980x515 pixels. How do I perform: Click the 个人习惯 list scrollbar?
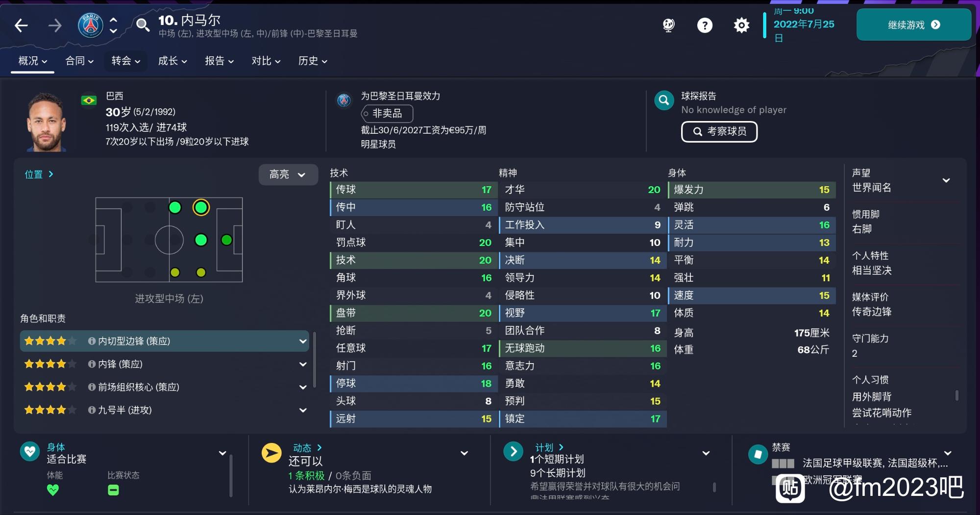tap(957, 396)
